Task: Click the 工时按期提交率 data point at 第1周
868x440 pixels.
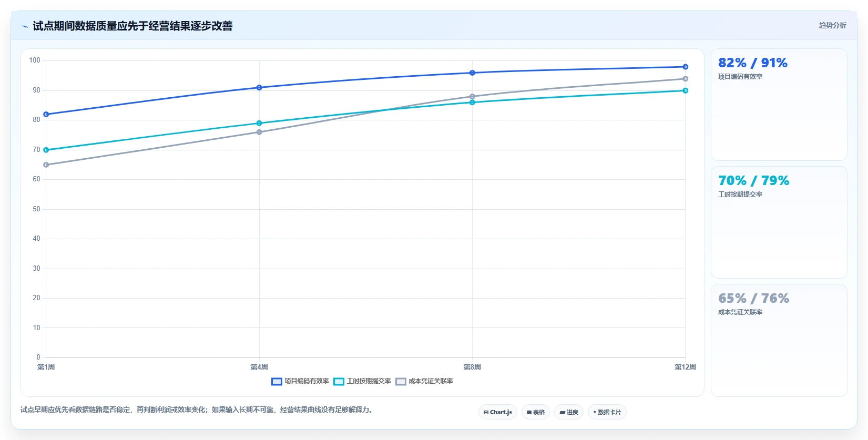Action: (x=46, y=150)
